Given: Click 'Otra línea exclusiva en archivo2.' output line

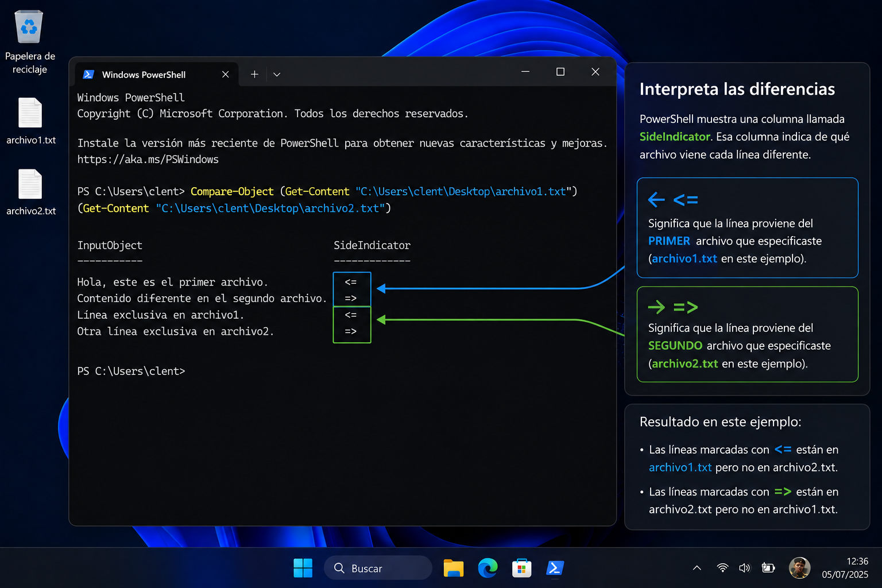Looking at the screenshot, I should (x=176, y=331).
